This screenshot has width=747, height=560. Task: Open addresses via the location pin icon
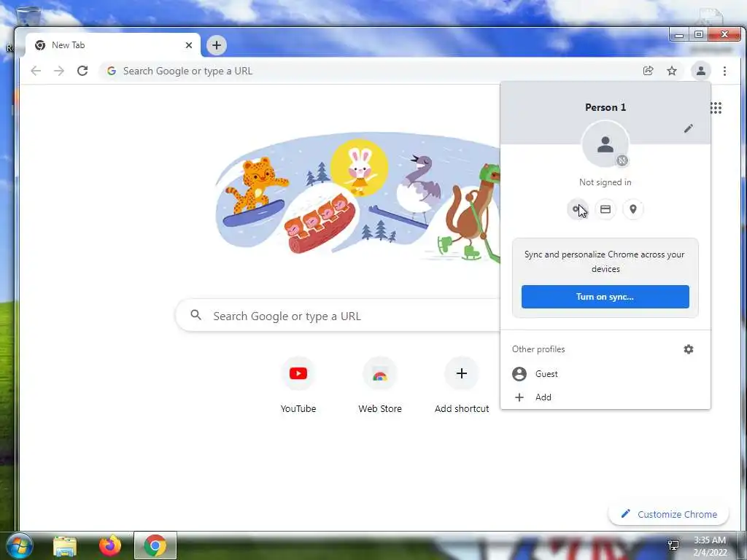(633, 209)
